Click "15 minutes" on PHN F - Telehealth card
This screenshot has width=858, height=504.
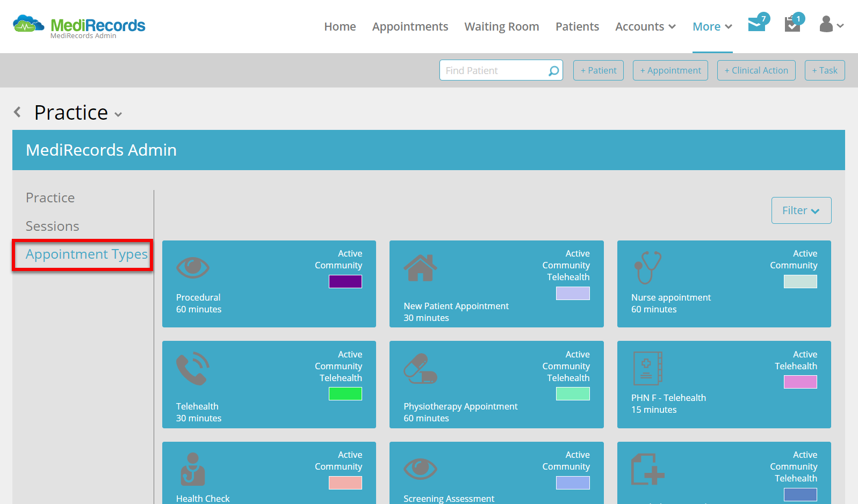[654, 410]
